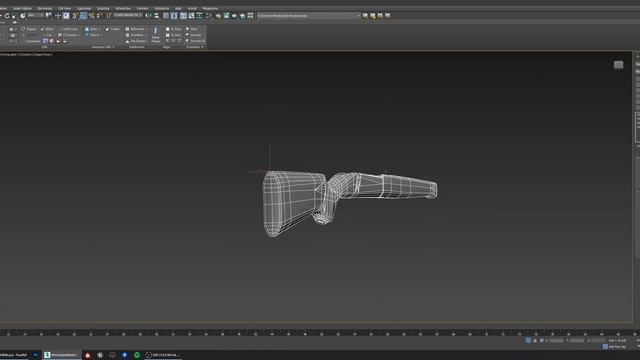Viewport: 640px width, 360px height.
Task: Switch to PureRef in taskbar
Action: [14, 355]
